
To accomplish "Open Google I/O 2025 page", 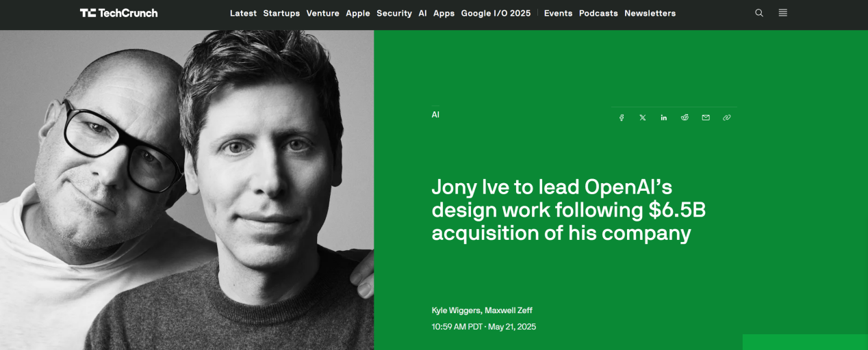I will [496, 13].
